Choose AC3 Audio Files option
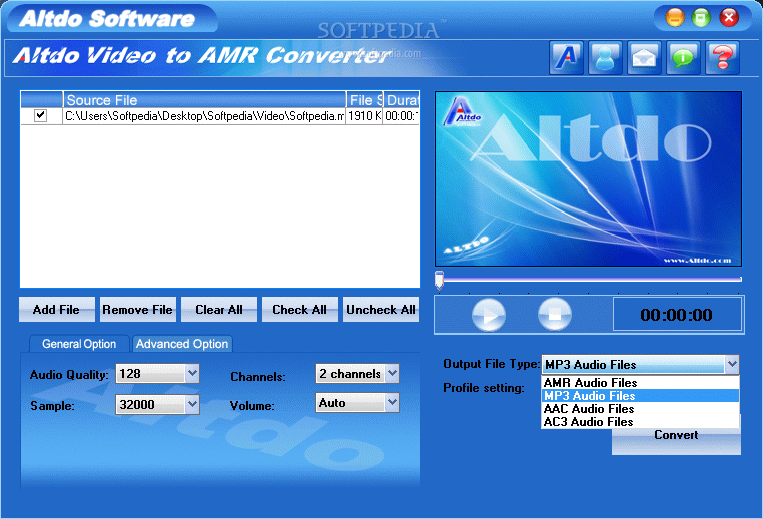This screenshot has width=763, height=519. [x=640, y=422]
